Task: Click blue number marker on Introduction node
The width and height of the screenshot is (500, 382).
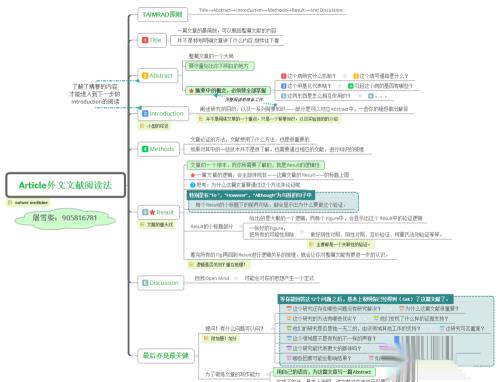Action: pos(145,114)
